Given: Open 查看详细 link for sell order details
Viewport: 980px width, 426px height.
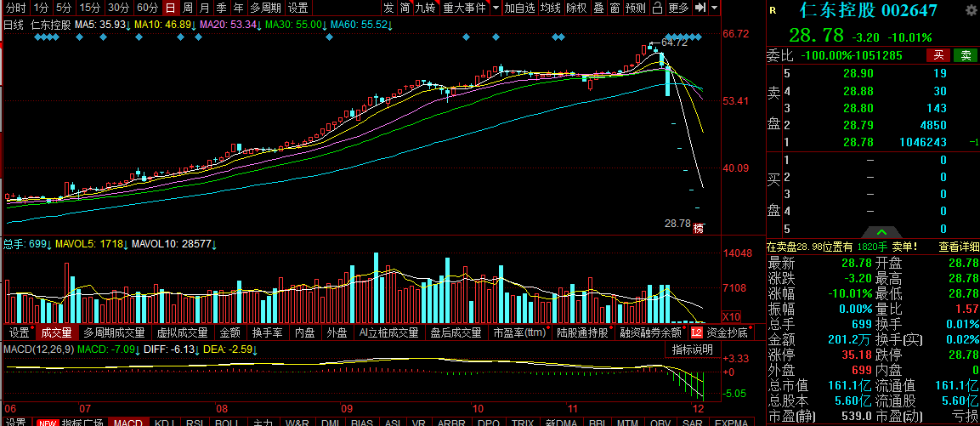Looking at the screenshot, I should [958, 247].
